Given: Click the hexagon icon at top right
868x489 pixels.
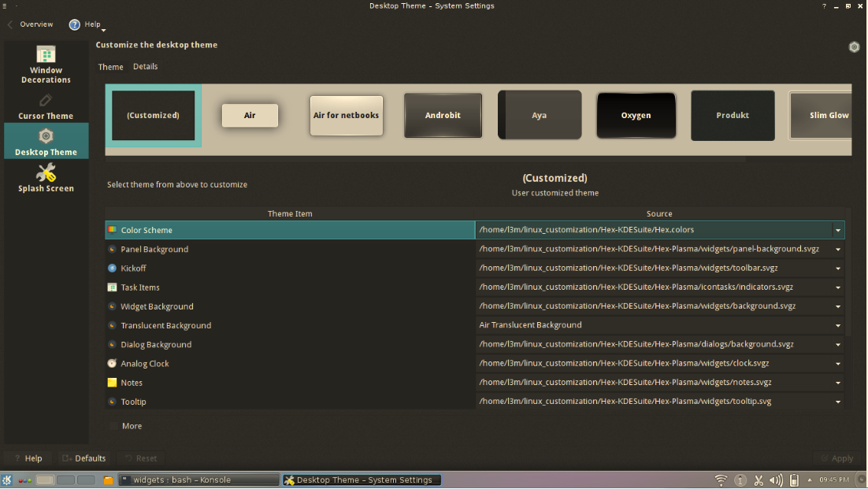Looking at the screenshot, I should point(854,47).
